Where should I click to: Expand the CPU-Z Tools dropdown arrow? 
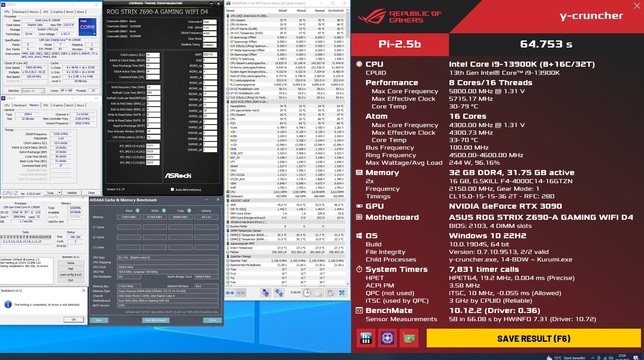tap(59, 193)
